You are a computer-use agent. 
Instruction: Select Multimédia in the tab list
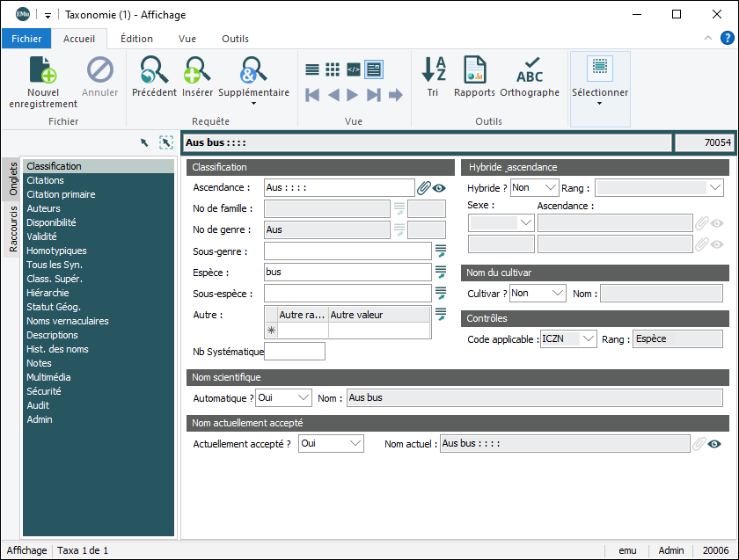coord(48,377)
